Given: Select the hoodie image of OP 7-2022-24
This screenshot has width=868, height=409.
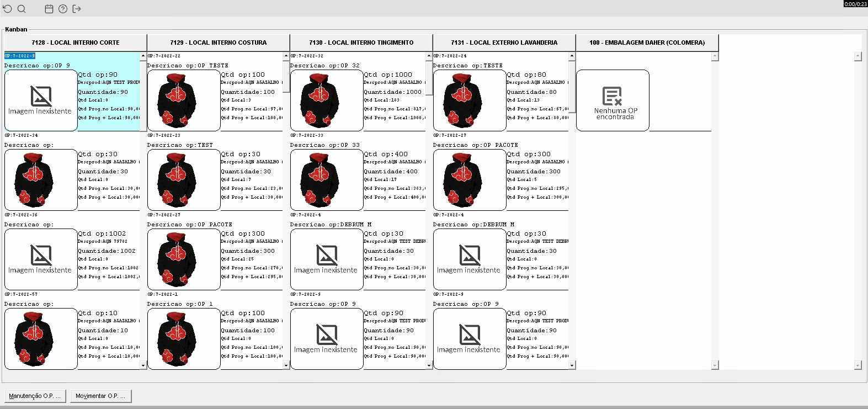Looking at the screenshot, I should coord(470,100).
